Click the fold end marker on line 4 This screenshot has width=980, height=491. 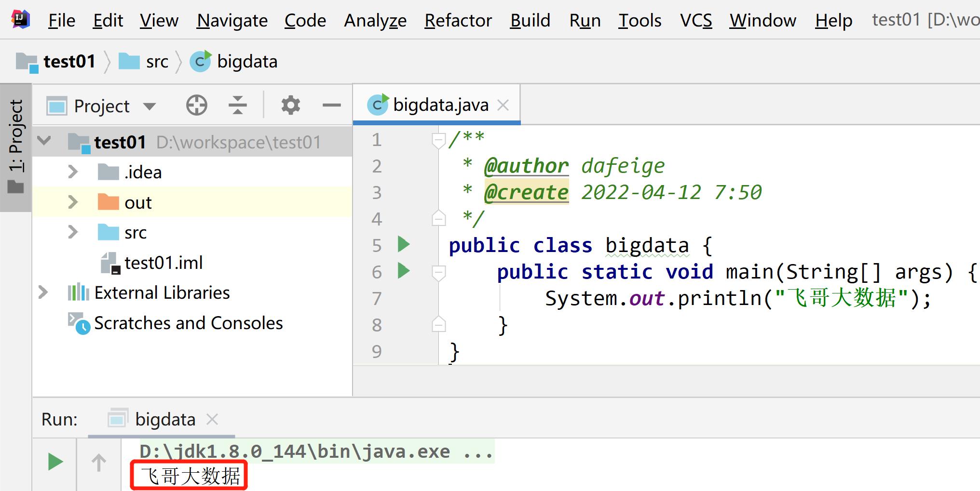click(x=438, y=218)
